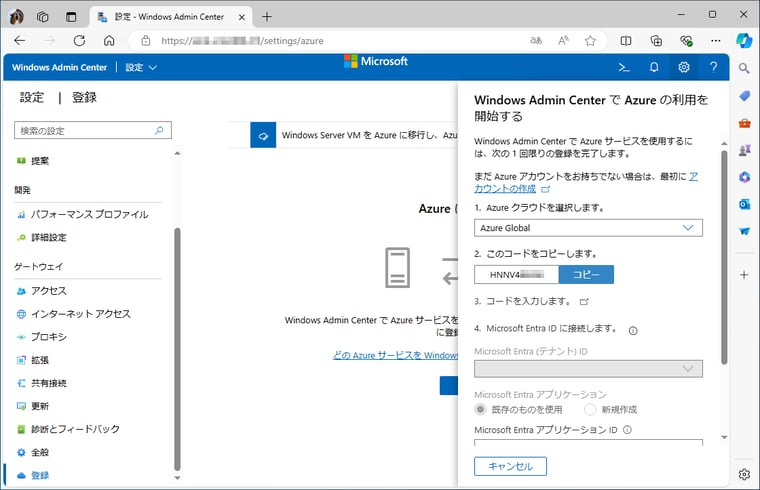This screenshot has height=490, width=760.
Task: Click the コピー button
Action: [x=586, y=275]
